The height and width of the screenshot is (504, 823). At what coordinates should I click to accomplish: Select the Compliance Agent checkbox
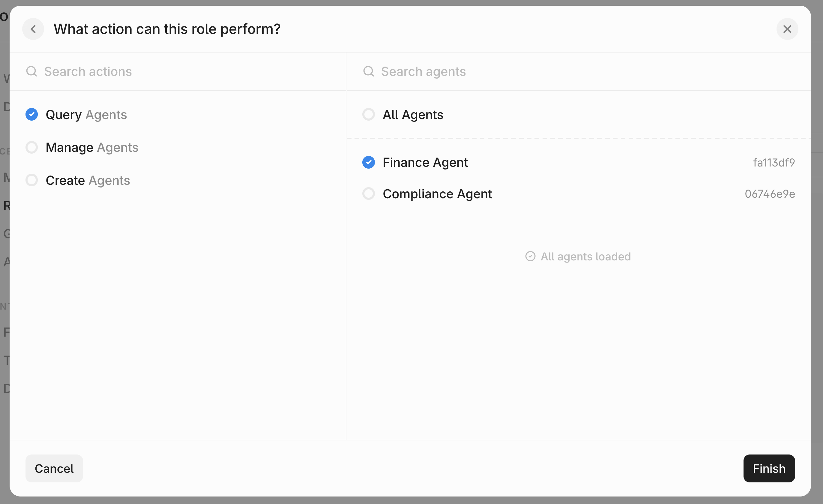point(368,194)
